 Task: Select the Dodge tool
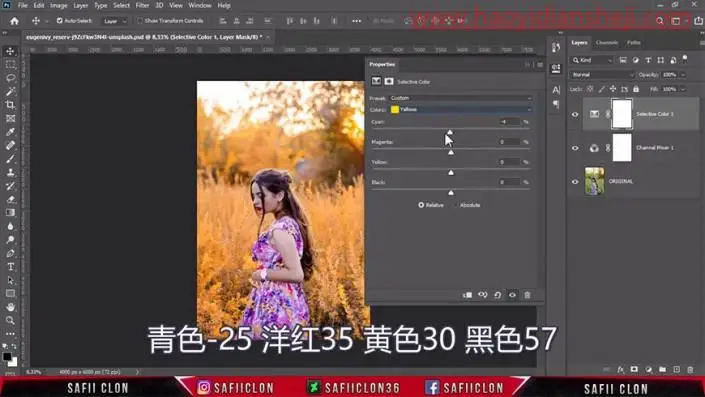point(10,240)
